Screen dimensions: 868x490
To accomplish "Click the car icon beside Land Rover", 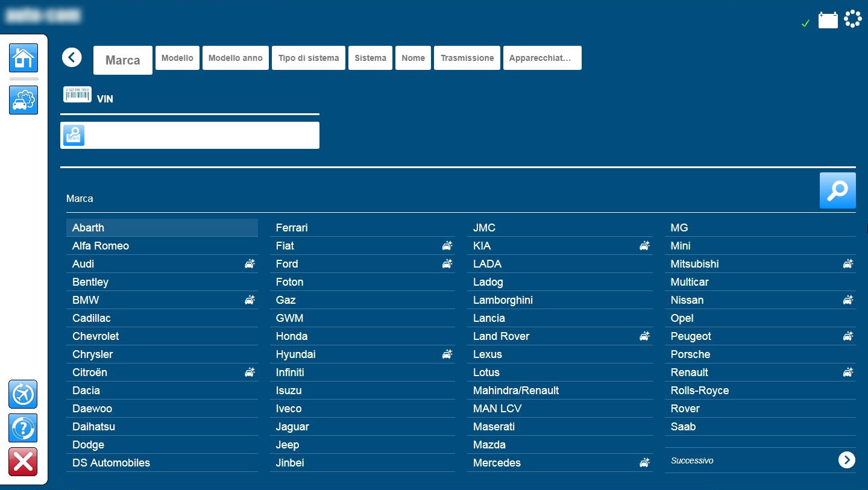I will coord(645,336).
